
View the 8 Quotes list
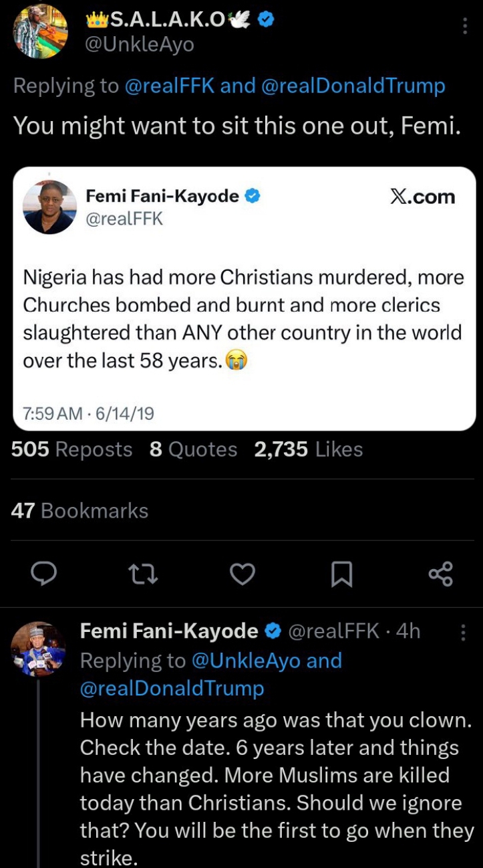click(x=194, y=449)
